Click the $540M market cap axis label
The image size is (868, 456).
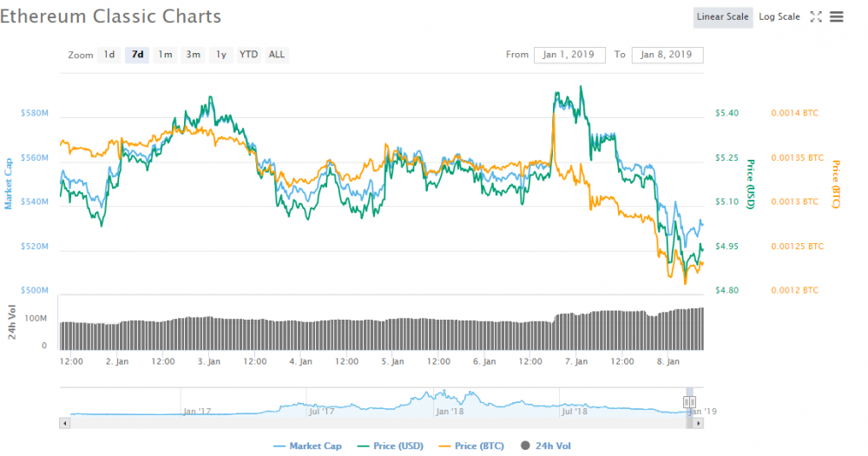pyautogui.click(x=35, y=202)
